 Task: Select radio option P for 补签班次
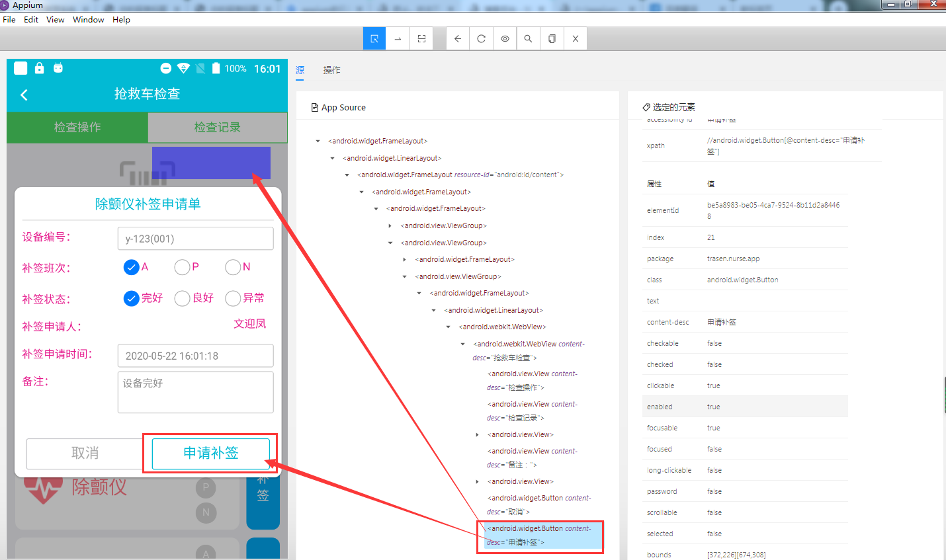(182, 267)
